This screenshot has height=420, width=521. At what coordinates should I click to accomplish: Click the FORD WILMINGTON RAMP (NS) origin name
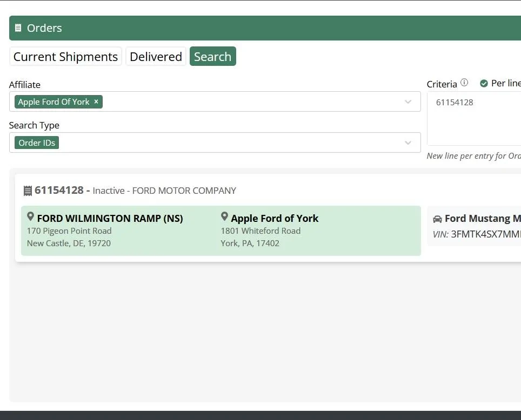pyautogui.click(x=110, y=219)
